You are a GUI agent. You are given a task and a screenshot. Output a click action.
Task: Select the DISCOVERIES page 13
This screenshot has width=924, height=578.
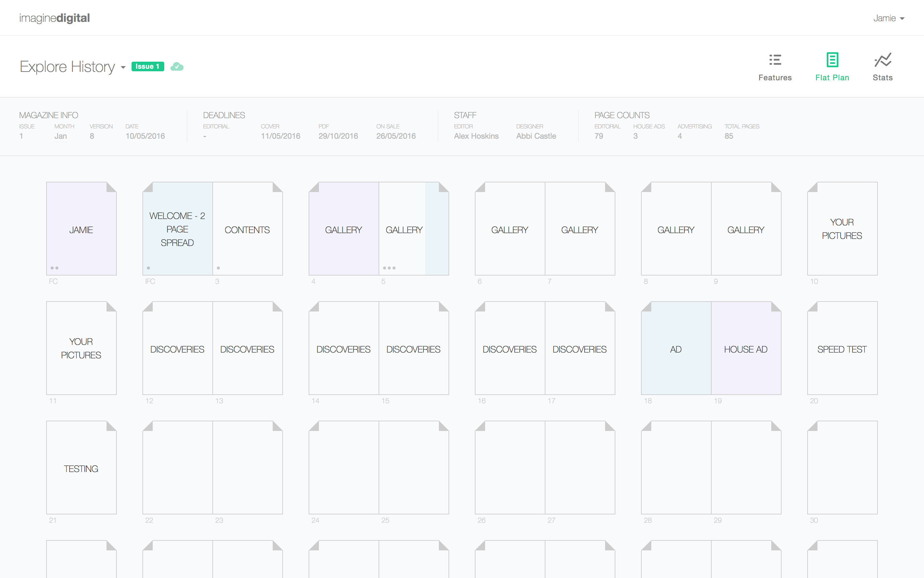[x=247, y=348]
